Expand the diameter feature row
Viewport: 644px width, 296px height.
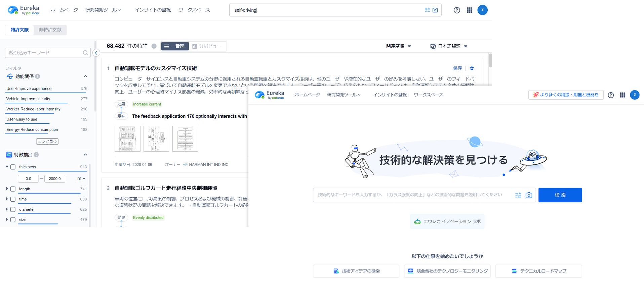[x=7, y=209]
